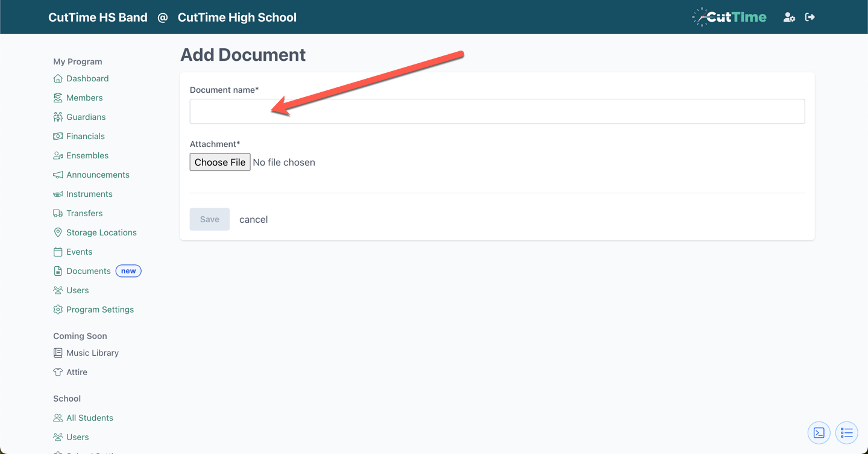Click the Guardians family icon
Viewport: 868px width, 454px height.
click(57, 117)
